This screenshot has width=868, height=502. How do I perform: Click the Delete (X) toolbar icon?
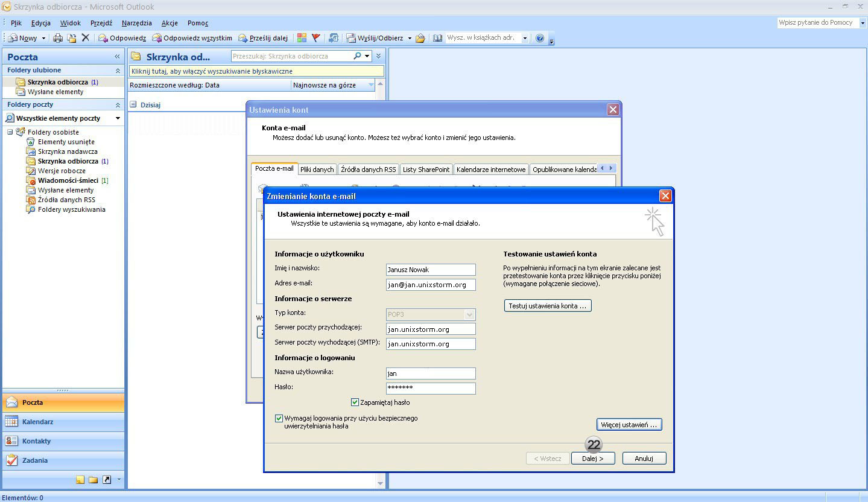coord(86,38)
